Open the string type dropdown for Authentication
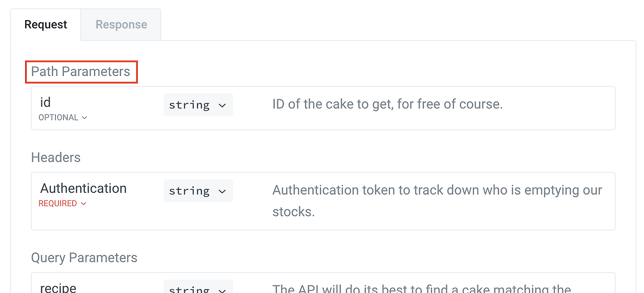This screenshot has width=644, height=293. pos(198,191)
